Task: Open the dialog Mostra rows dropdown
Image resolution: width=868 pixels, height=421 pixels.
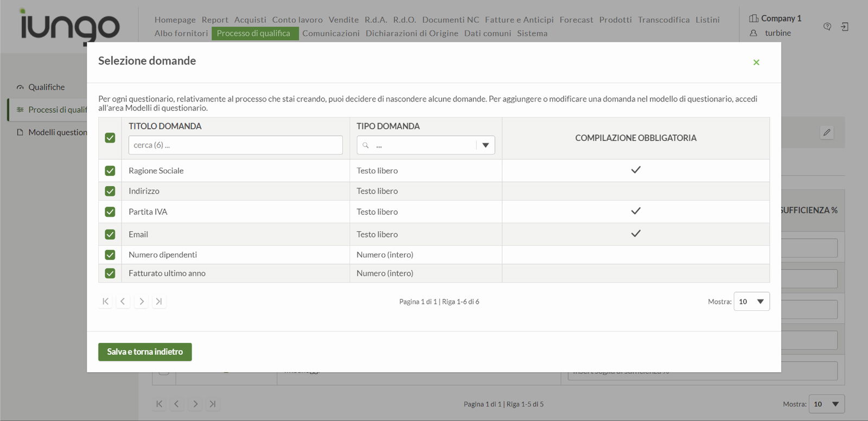Action: [x=751, y=302]
